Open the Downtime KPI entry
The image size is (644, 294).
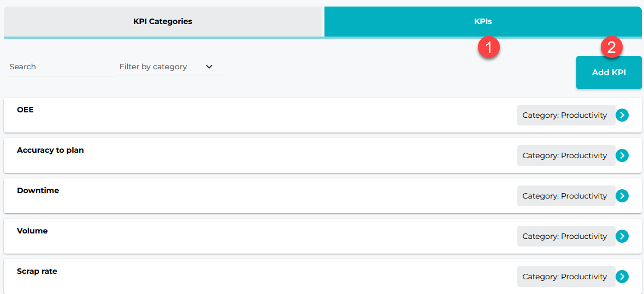[38, 190]
